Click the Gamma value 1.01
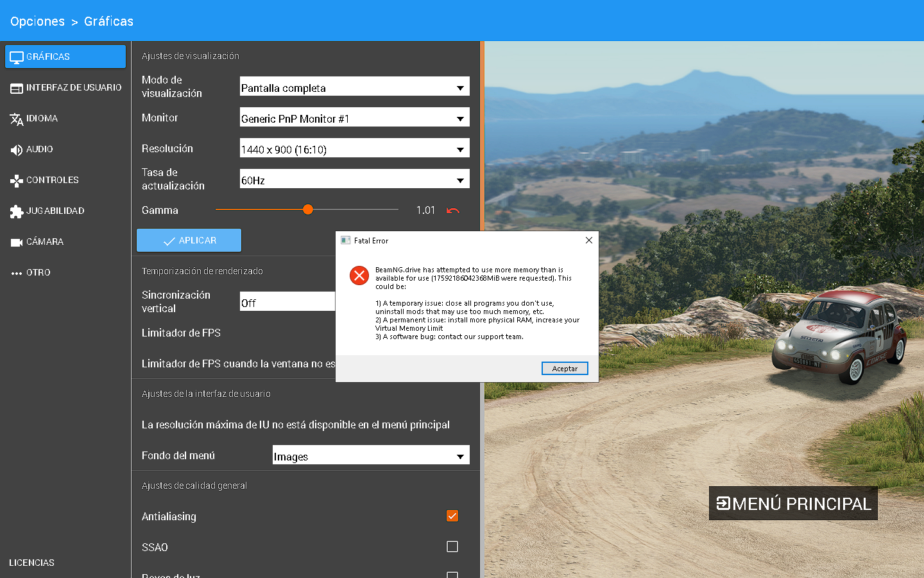This screenshot has width=924, height=578. (x=425, y=210)
